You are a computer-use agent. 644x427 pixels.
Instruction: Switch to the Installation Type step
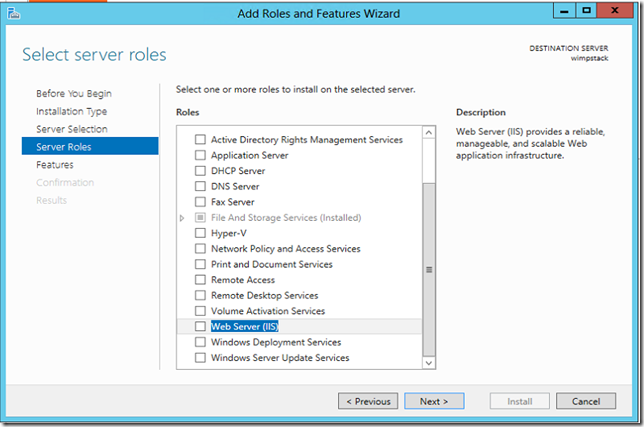(x=71, y=111)
